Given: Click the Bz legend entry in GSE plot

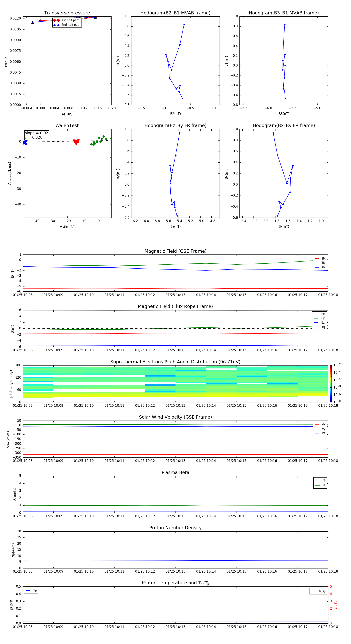Looking at the screenshot, I should [320, 268].
